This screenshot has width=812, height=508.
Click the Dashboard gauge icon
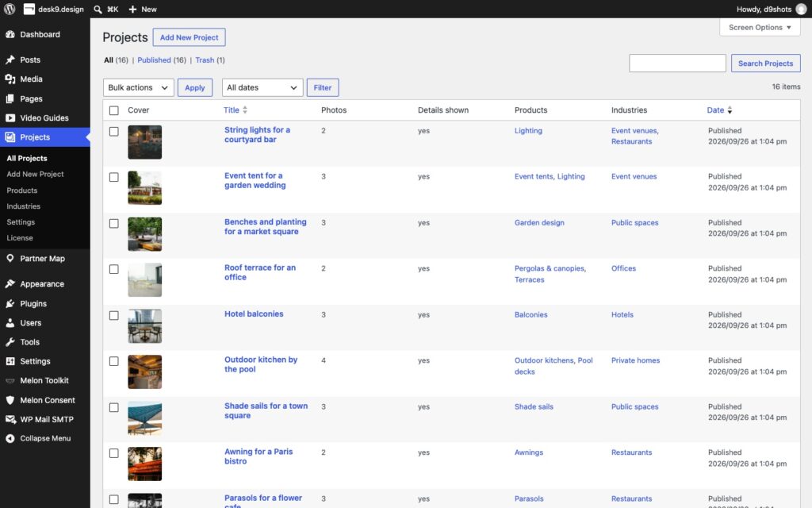(x=10, y=34)
